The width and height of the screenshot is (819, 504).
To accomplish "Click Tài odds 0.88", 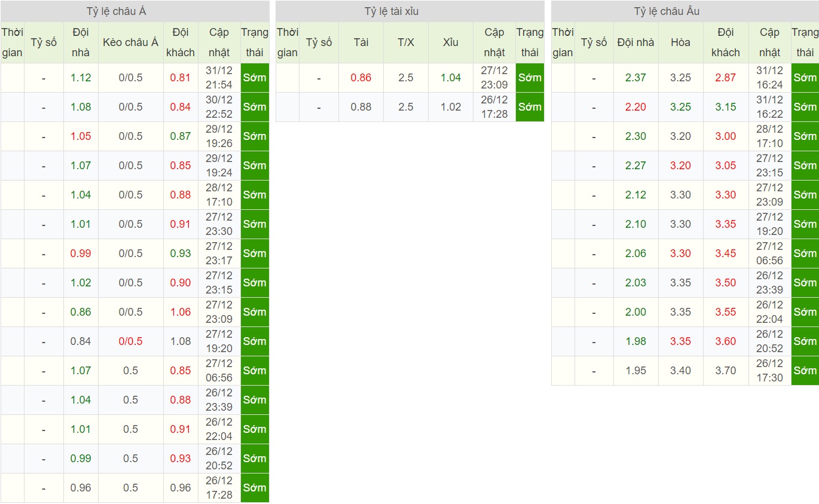I will 361,107.
